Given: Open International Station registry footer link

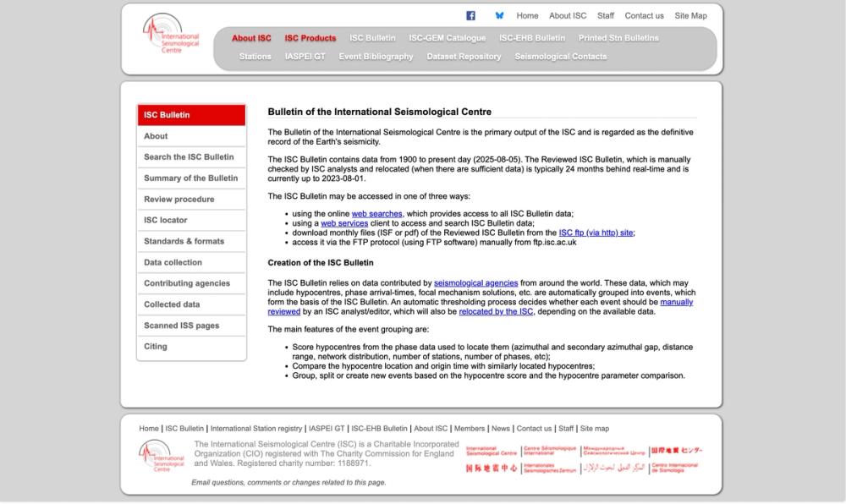Looking at the screenshot, I should [256, 429].
